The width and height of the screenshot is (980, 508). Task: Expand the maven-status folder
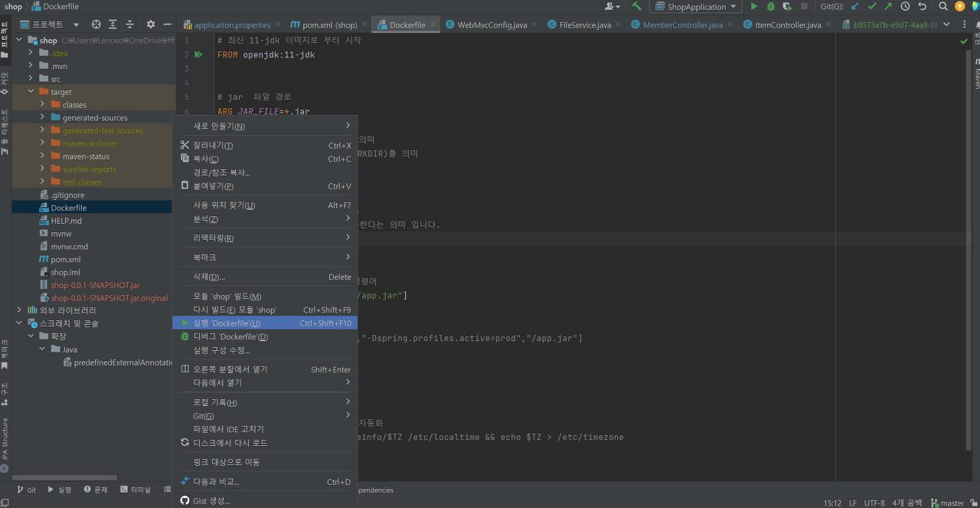(43, 156)
